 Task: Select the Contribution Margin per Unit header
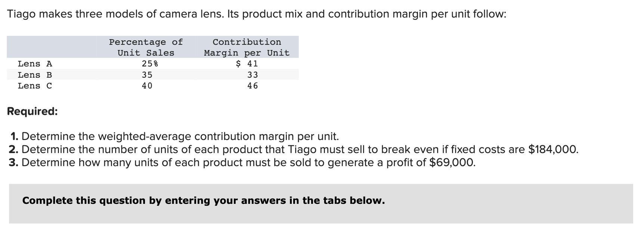pos(247,47)
